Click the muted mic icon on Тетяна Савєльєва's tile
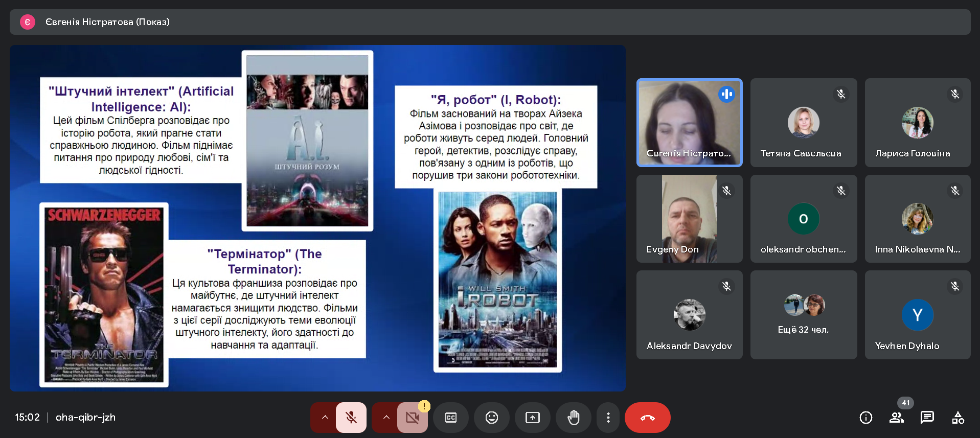The width and height of the screenshot is (980, 438). (841, 94)
